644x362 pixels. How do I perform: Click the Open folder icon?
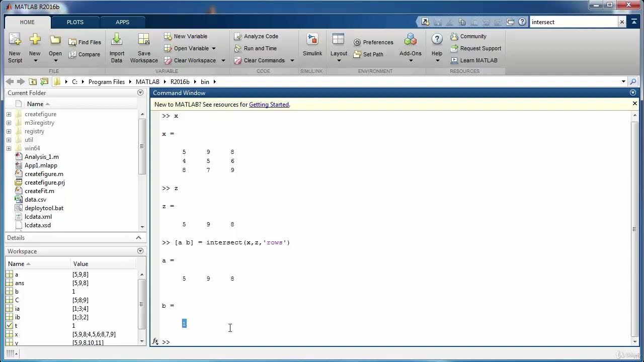pyautogui.click(x=55, y=40)
